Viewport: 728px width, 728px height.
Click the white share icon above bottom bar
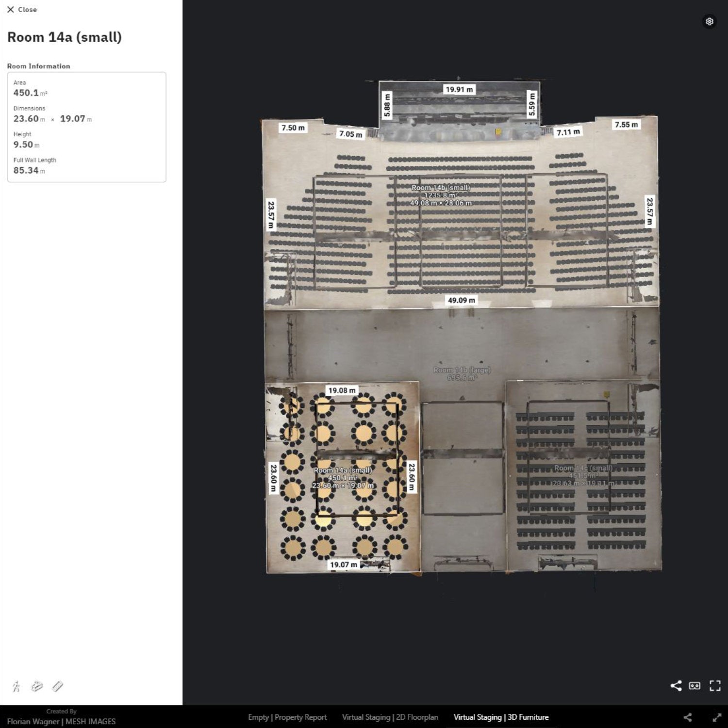coord(676,685)
